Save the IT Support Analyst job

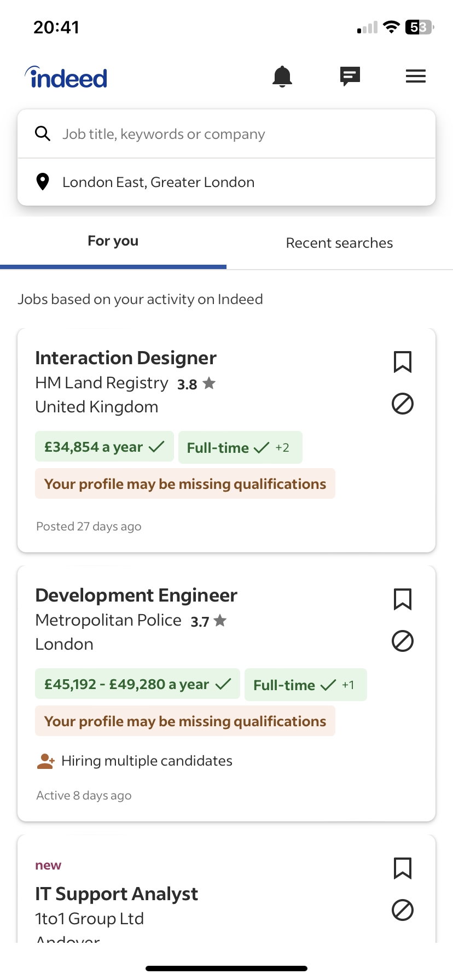403,868
